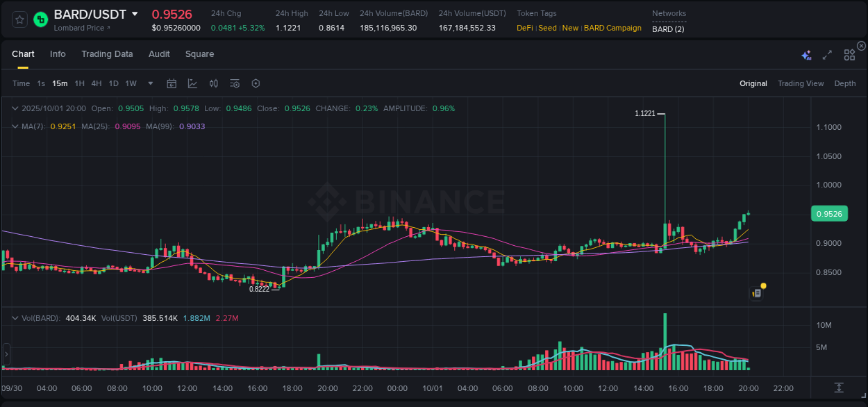Expand chart to fullscreen with diagonal arrows icon
The height and width of the screenshot is (407, 868).
click(x=827, y=55)
